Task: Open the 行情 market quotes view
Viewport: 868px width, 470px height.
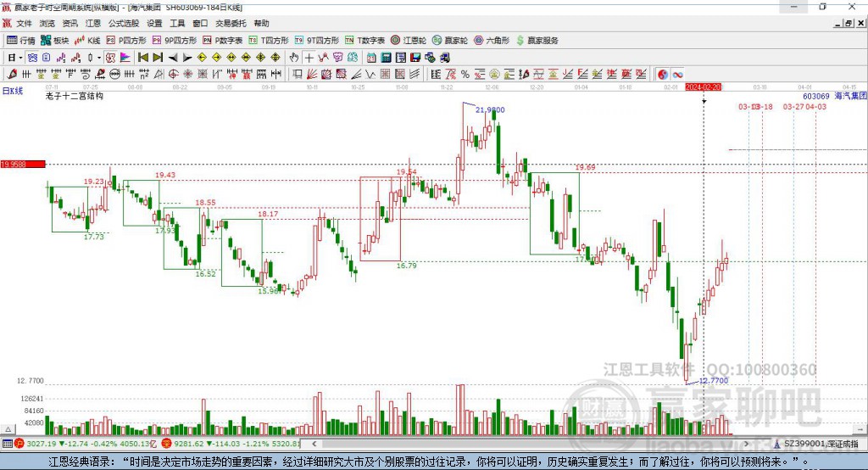Action: [x=20, y=41]
